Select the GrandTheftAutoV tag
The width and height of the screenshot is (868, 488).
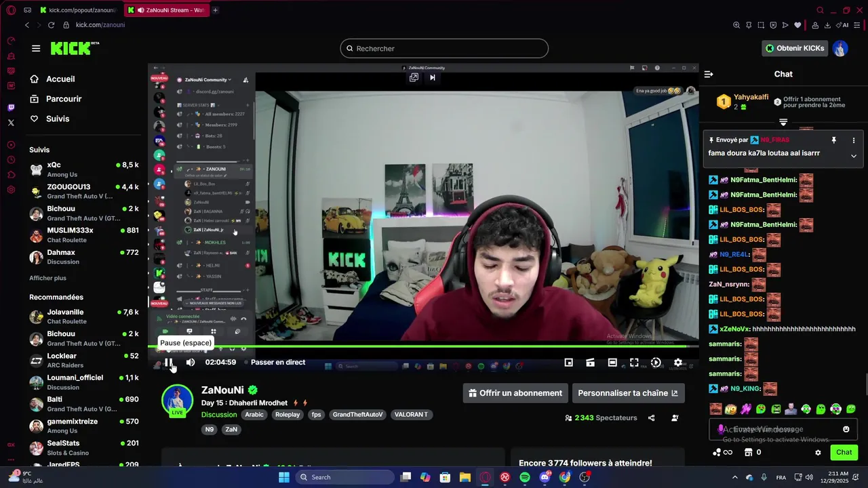(x=357, y=415)
